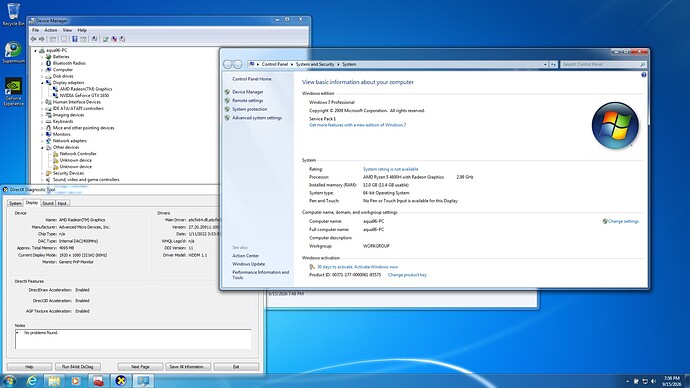The image size is (690, 388).
Task: Expand the Keyboards node
Action: point(42,121)
